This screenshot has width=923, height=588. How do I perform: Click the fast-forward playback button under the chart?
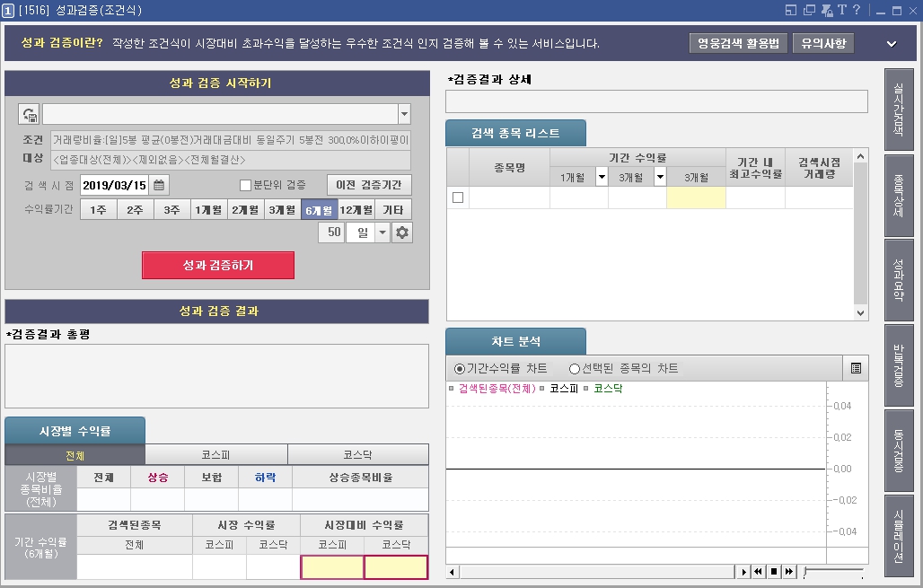point(789,572)
